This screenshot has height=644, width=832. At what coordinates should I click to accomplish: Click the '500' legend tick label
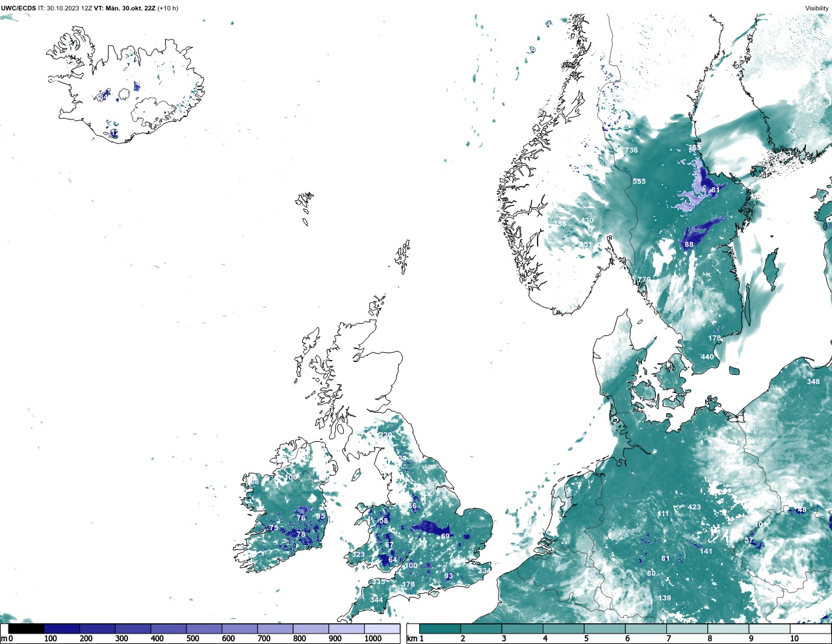point(192,639)
